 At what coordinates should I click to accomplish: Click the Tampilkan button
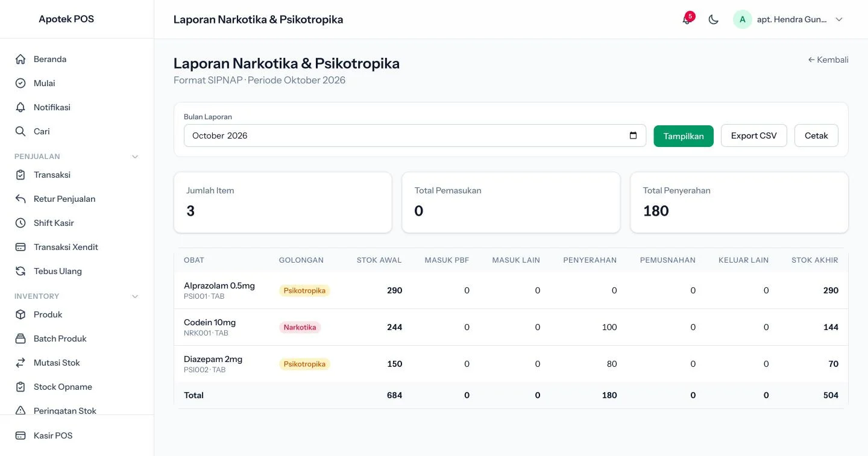click(684, 136)
